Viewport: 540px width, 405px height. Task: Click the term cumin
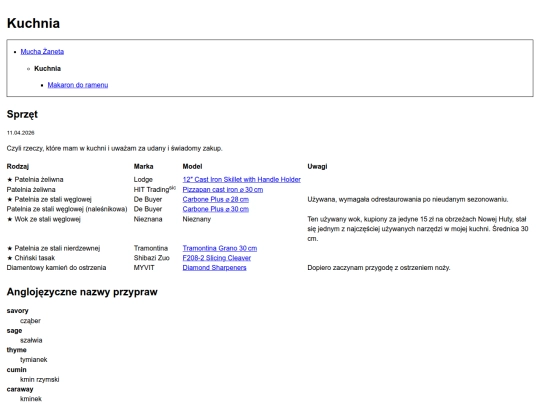tap(17, 370)
